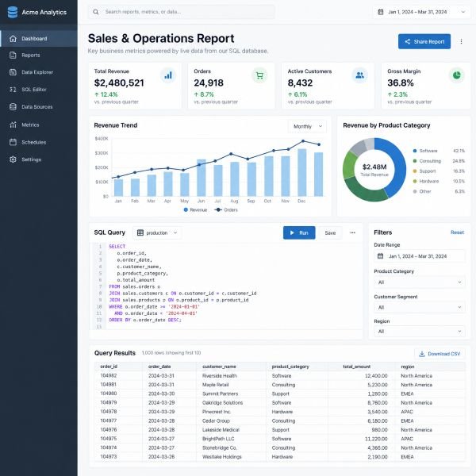The height and width of the screenshot is (476, 476).
Task: Open the SQL Query more options menu
Action: pos(352,232)
